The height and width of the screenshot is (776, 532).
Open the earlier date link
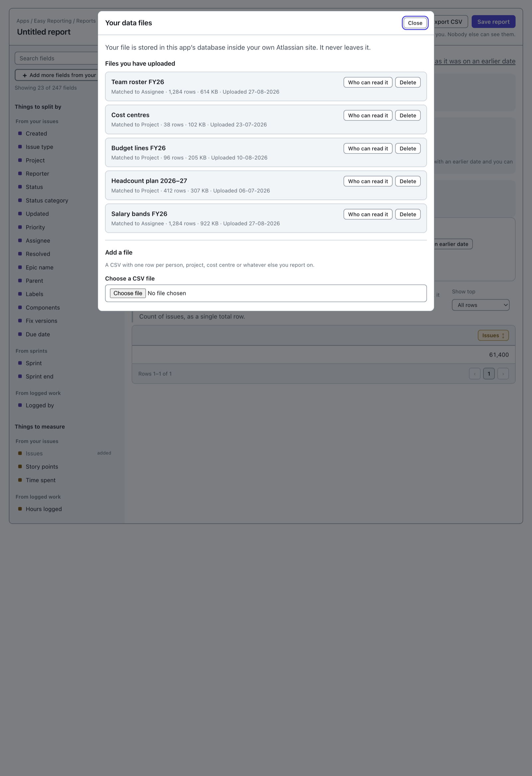474,61
